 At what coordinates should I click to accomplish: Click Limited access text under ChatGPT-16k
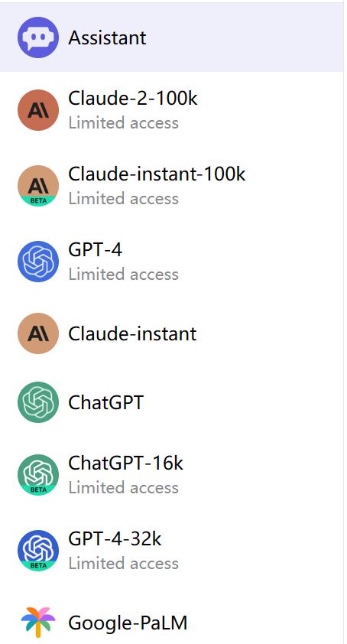coord(123,488)
